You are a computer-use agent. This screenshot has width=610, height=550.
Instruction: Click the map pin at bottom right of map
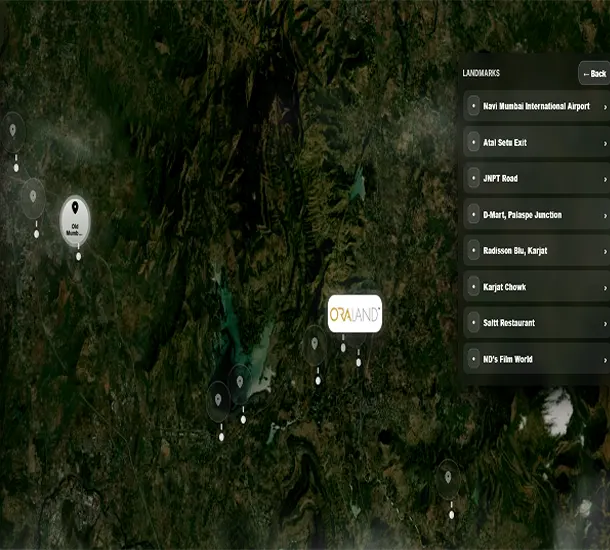coord(448,479)
